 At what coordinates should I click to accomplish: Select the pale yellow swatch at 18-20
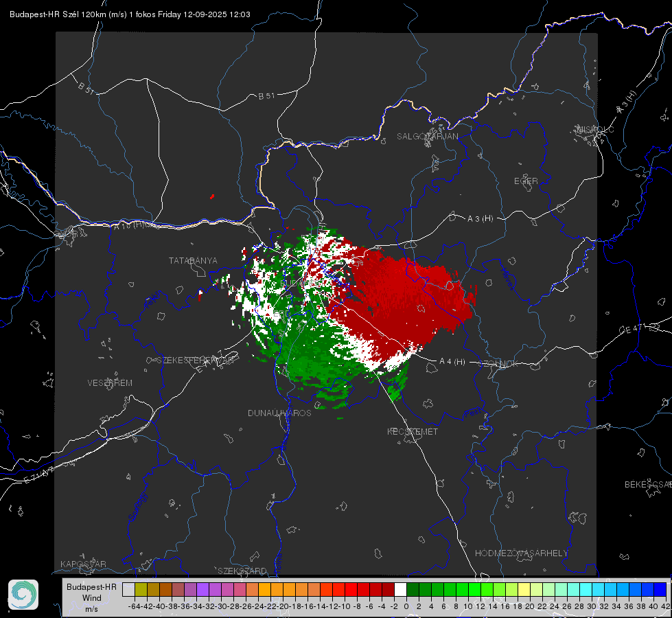[524, 589]
